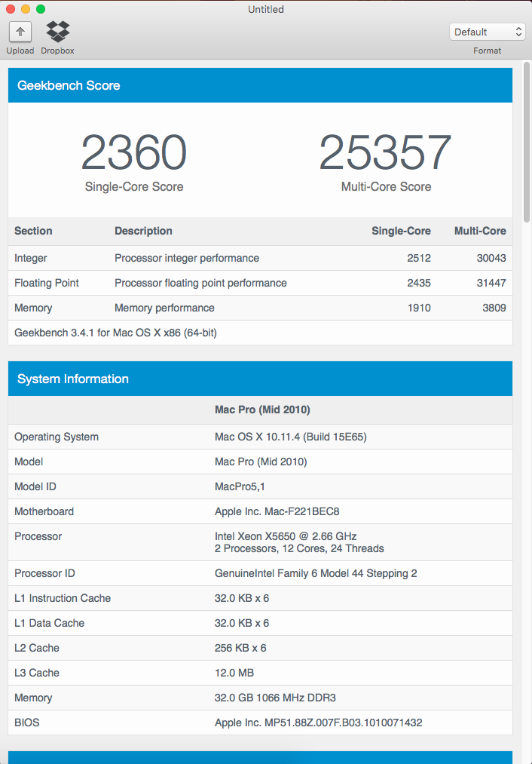The image size is (532, 764).
Task: Click the Geekbench Score header
Action: point(260,85)
